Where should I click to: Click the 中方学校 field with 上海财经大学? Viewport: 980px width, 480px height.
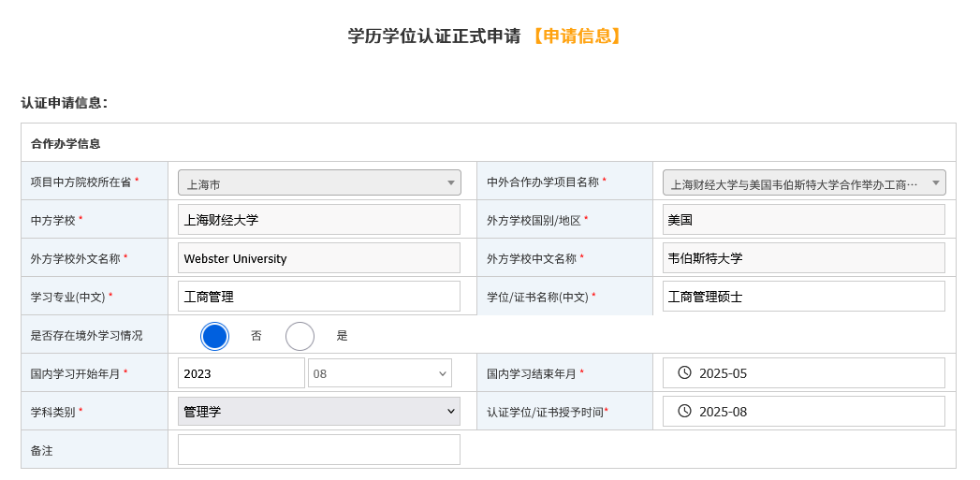pos(319,220)
